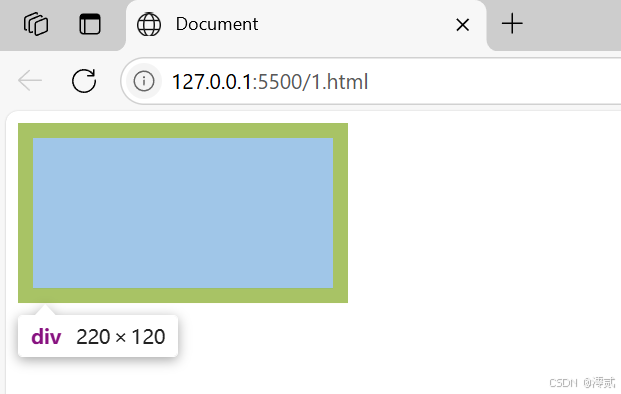
Task: Click the 127.0.0.1 host portion of URL
Action: [x=212, y=82]
